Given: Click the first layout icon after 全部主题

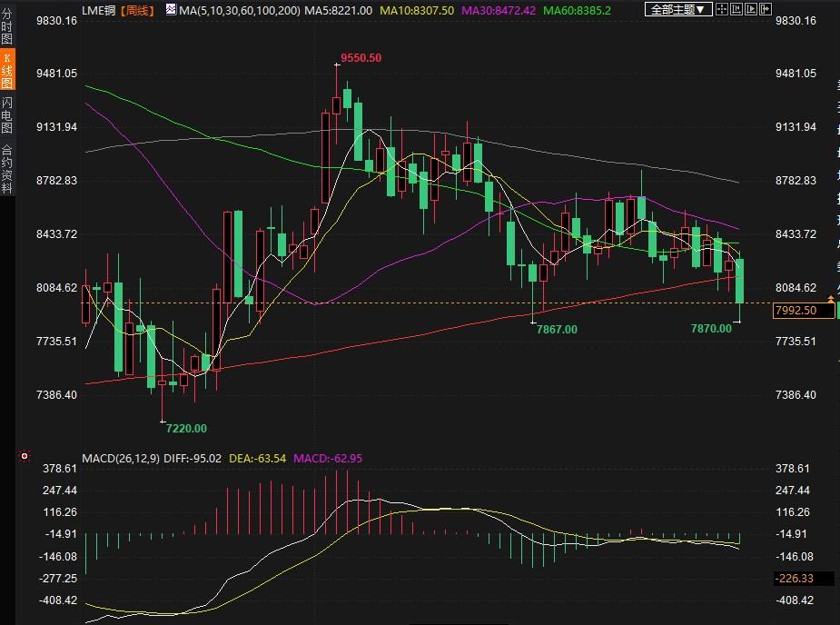Looking at the screenshot, I should tap(722, 10).
